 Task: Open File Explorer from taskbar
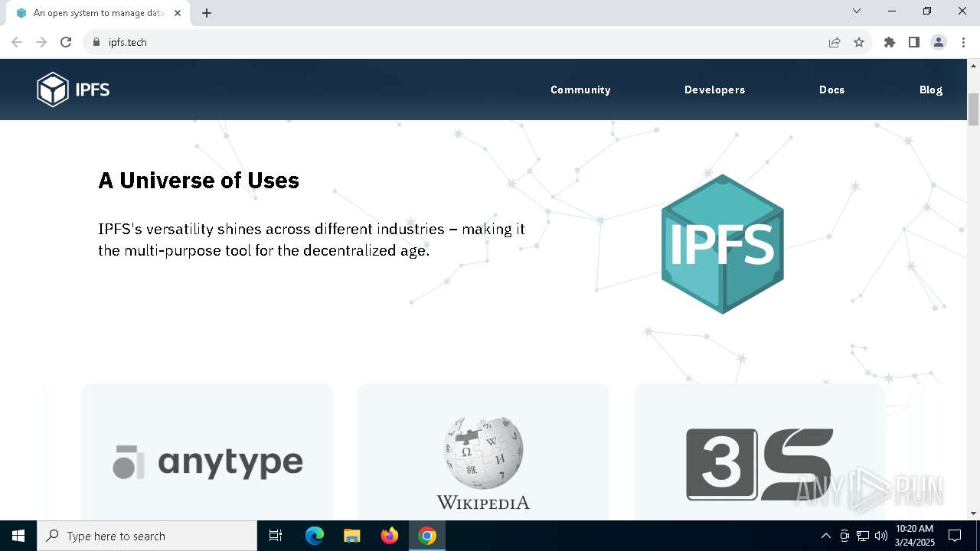pos(351,536)
